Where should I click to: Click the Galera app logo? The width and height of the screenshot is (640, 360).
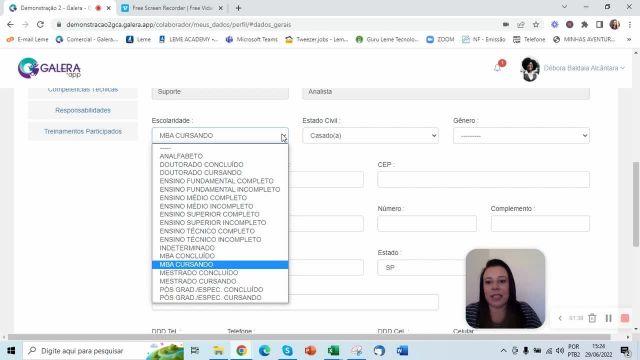(x=49, y=68)
